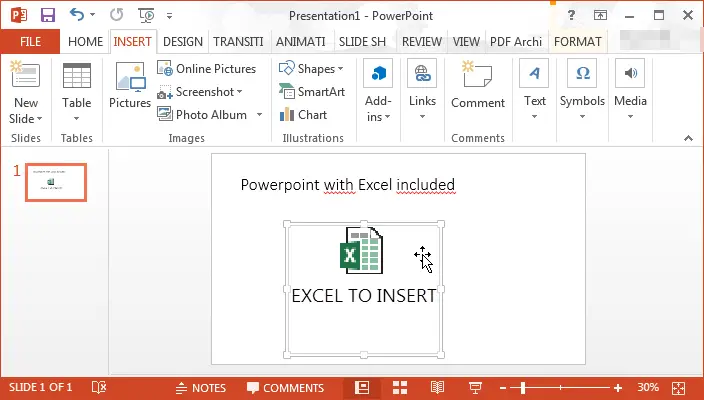Image resolution: width=704 pixels, height=400 pixels.
Task: Select slide 1 thumbnail
Action: click(56, 182)
